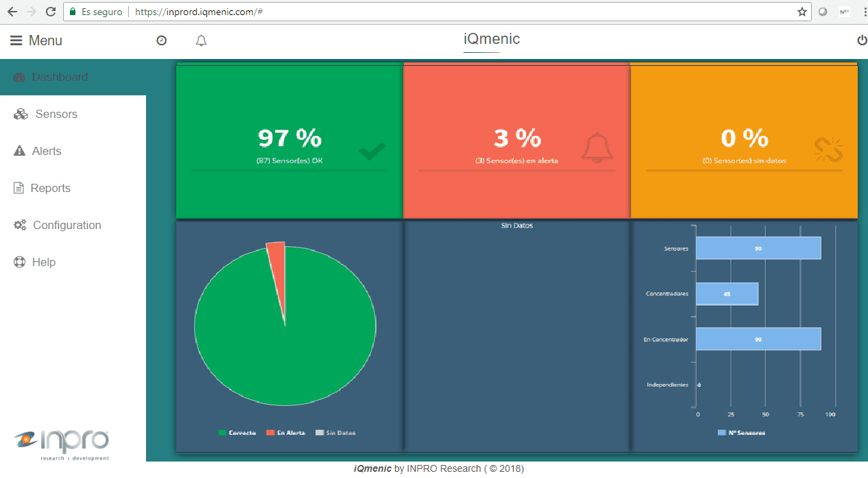The image size is (868, 478).
Task: Open Reports menu item
Action: click(73, 188)
